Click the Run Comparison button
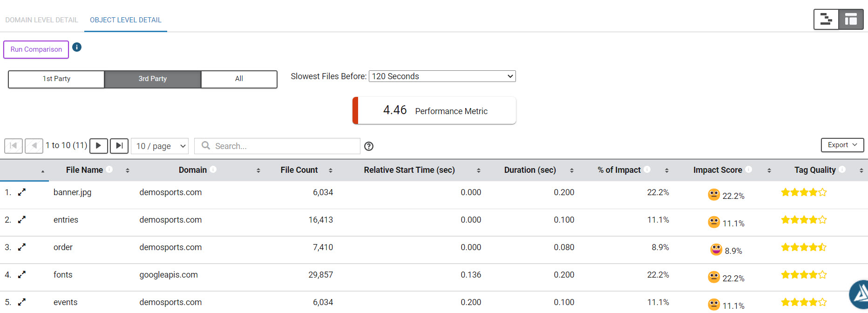Screen dimensions: 868x313 click(36, 49)
